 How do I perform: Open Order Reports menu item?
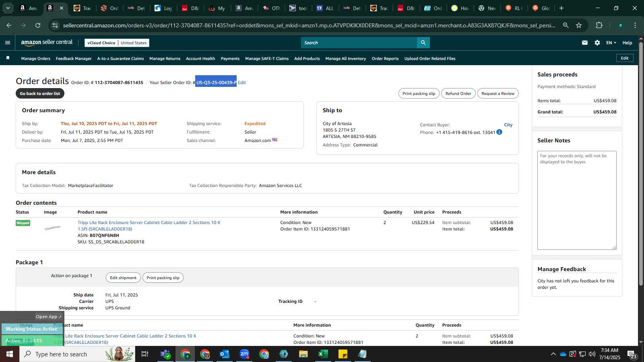(x=385, y=58)
